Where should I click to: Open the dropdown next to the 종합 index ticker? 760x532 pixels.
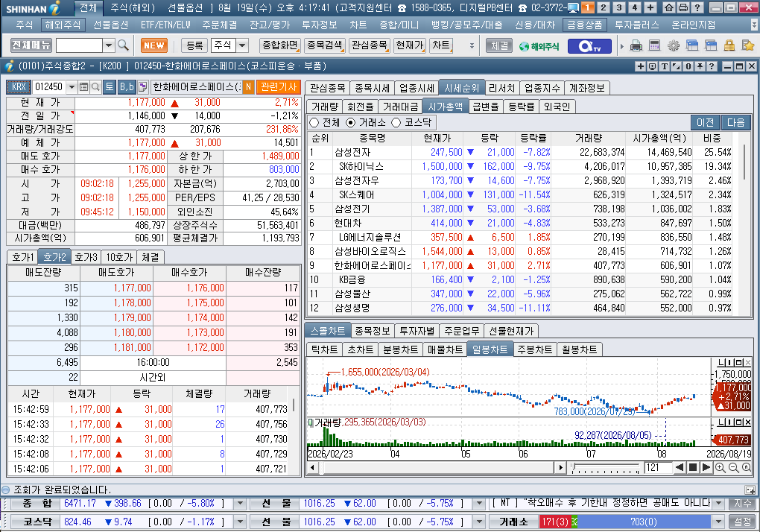pyautogui.click(x=239, y=504)
